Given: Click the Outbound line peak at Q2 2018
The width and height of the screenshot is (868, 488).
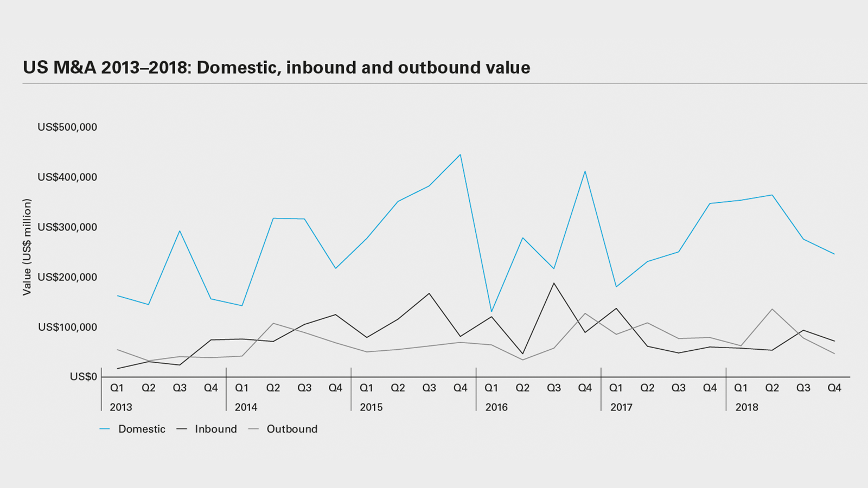Looking at the screenshot, I should tap(771, 309).
